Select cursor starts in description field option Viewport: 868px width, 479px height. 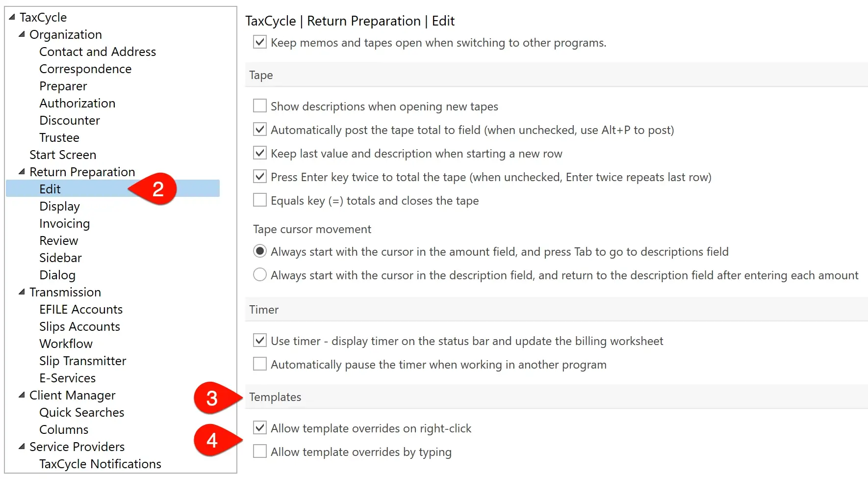(259, 274)
